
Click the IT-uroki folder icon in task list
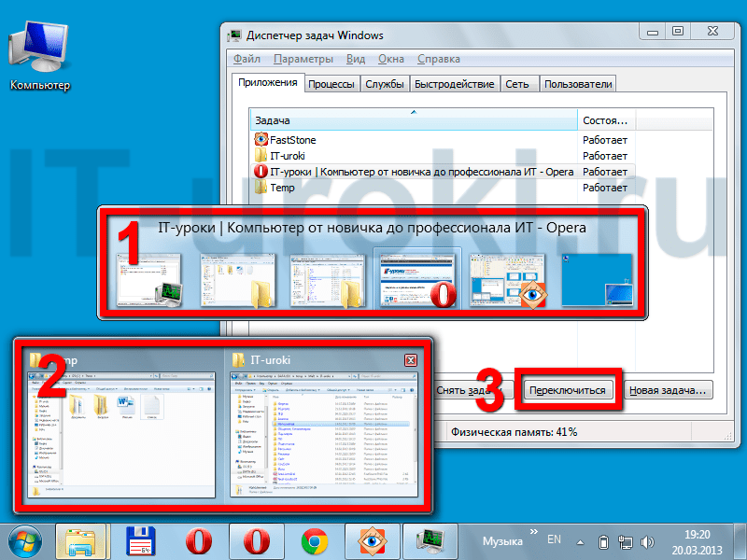pos(261,155)
